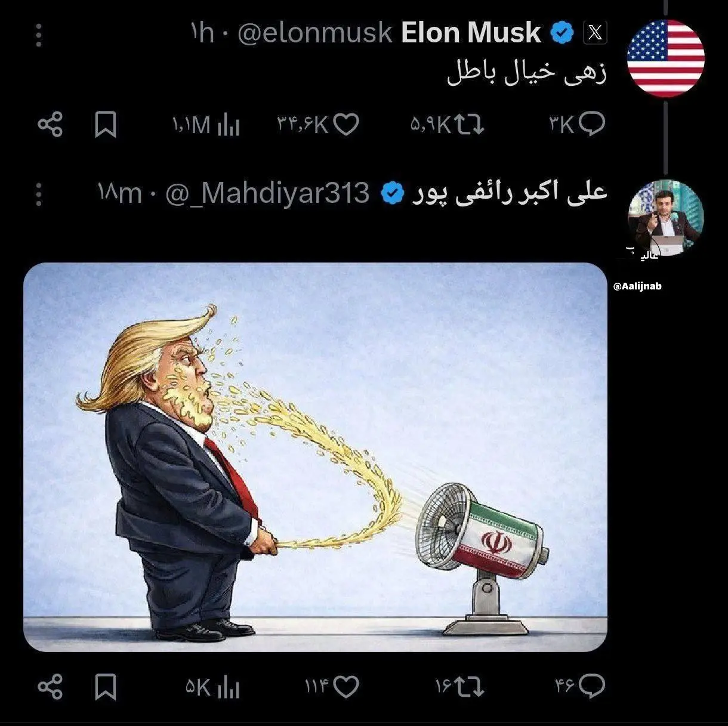Visit the @_Mahdiyar313 handle link
The height and width of the screenshot is (726, 728).
[267, 194]
